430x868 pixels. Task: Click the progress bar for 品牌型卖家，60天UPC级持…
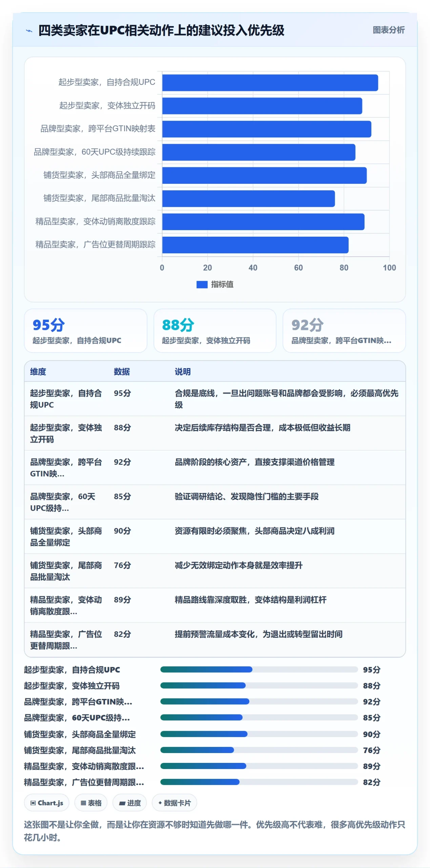[x=259, y=717]
